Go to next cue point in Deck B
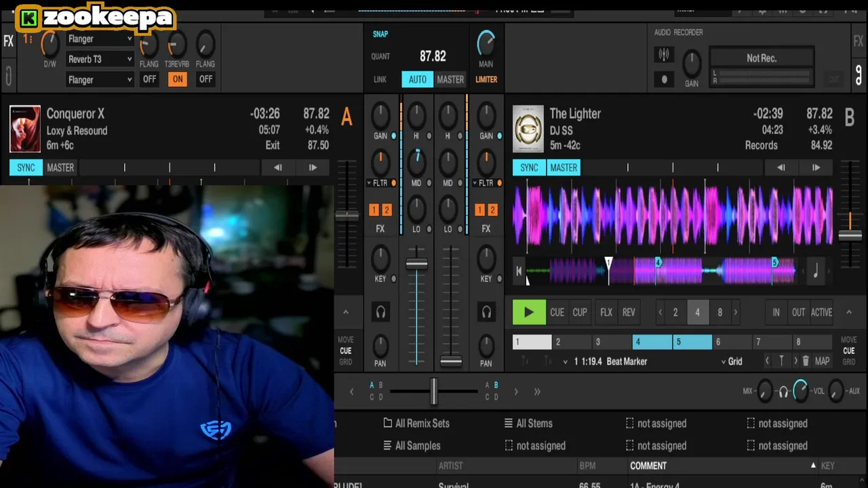This screenshot has width=868, height=488. pos(795,361)
